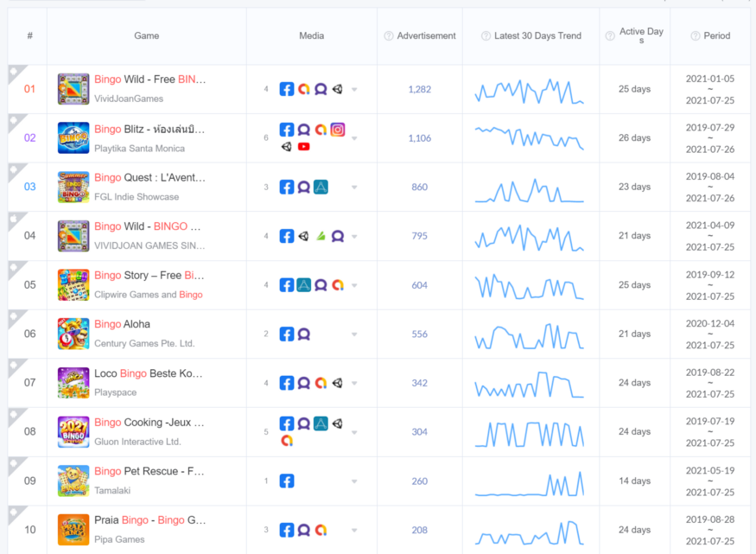
Task: Click Unity icon in Bingo Blitz row
Action: click(x=286, y=147)
